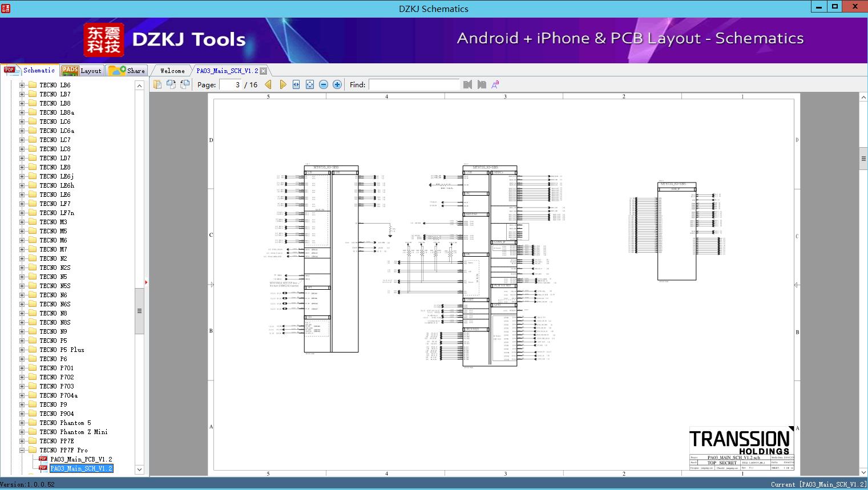Screen dimensions: 868x490
Task: Open PA03_Main_PCB_V1.2 in the tree
Action: pyautogui.click(x=81, y=459)
